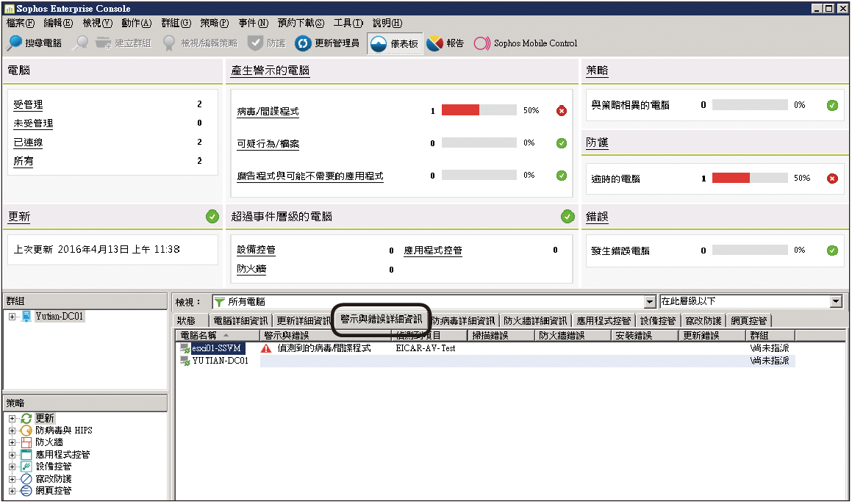
Task: Click the Yutian-DC01 group computer icon
Action: (x=26, y=317)
